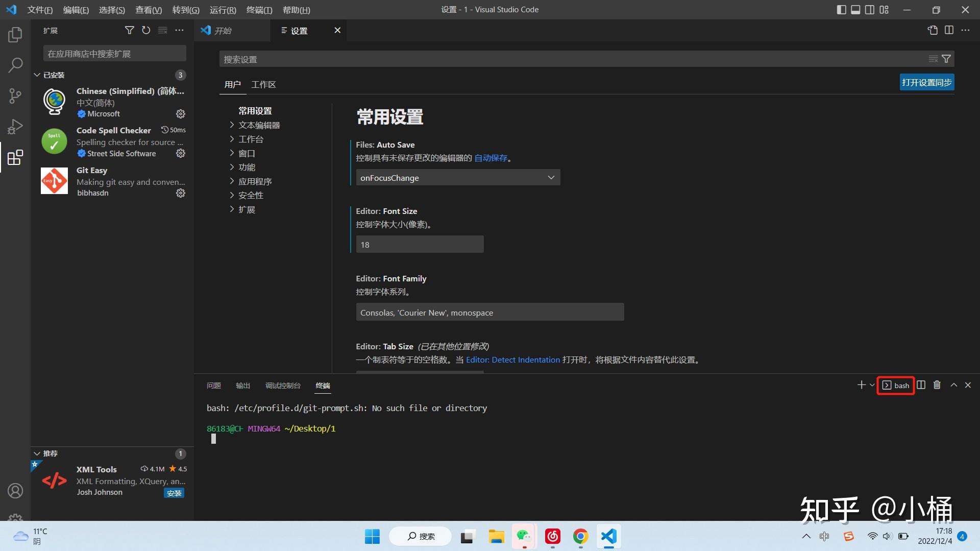Image resolution: width=980 pixels, height=551 pixels.
Task: Kill the terminal with trash icon
Action: click(937, 385)
